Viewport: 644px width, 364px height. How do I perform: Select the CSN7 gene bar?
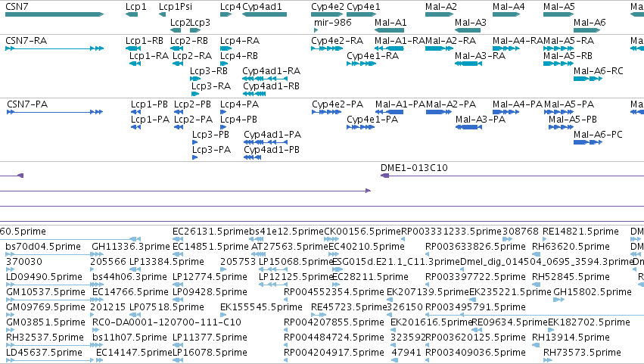coord(54,14)
